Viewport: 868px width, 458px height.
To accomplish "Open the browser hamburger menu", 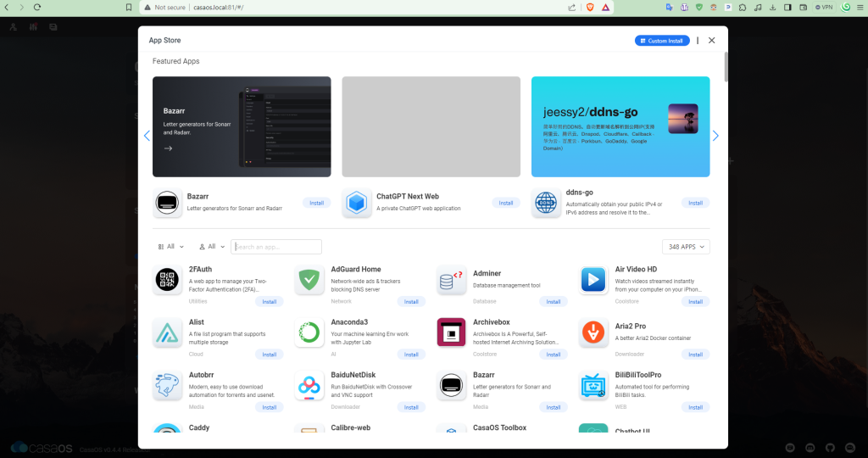I will pos(860,7).
